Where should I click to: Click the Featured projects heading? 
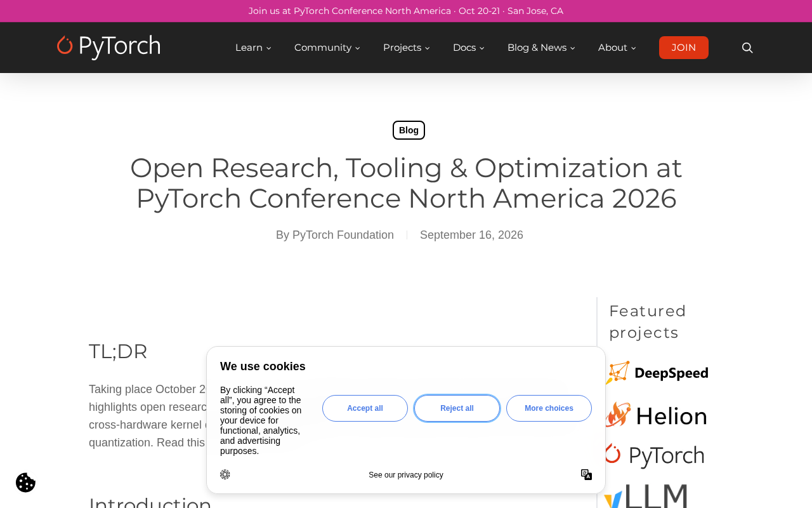(x=648, y=322)
